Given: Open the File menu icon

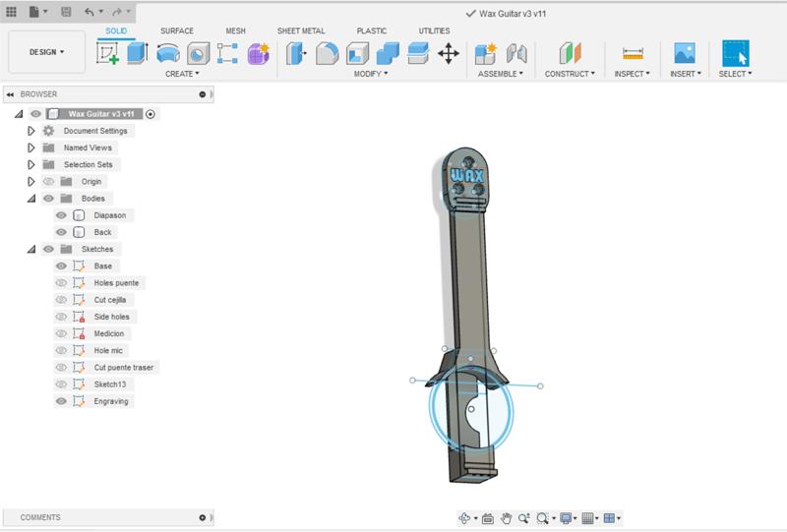Looking at the screenshot, I should pyautogui.click(x=34, y=12).
